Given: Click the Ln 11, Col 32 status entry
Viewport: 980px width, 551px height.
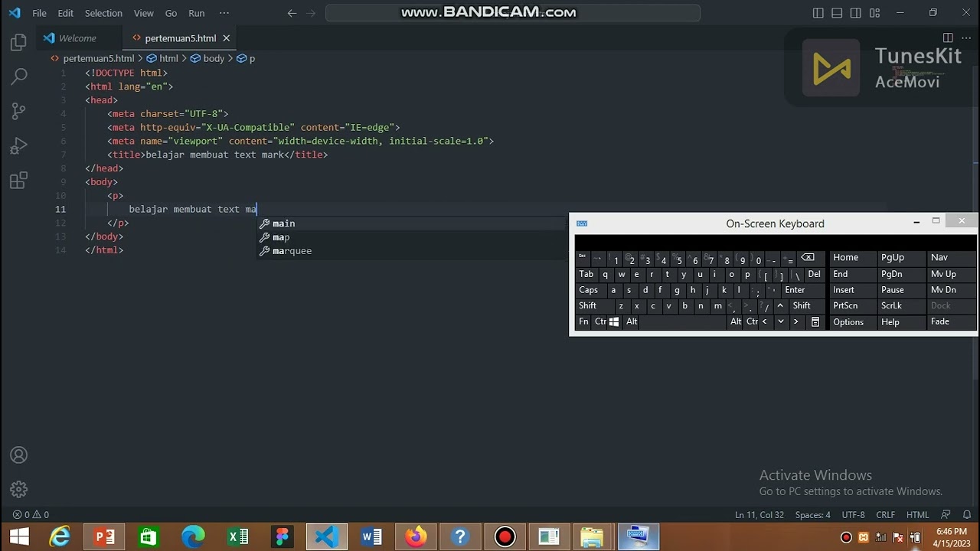Looking at the screenshot, I should tap(759, 515).
